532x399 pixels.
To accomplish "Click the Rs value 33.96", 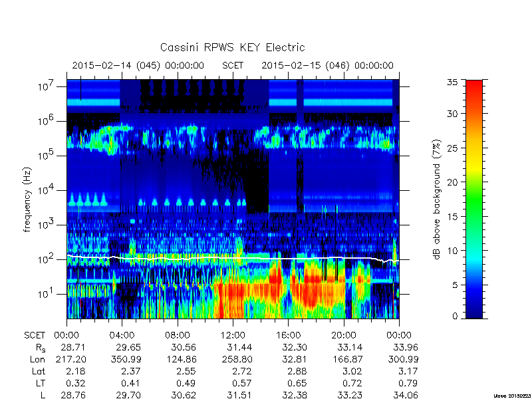I will (406, 347).
